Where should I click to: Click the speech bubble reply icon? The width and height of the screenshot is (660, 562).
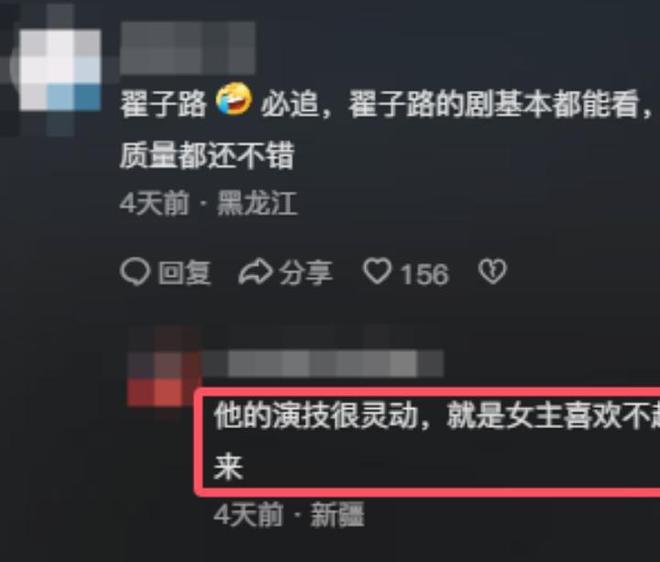click(x=135, y=272)
